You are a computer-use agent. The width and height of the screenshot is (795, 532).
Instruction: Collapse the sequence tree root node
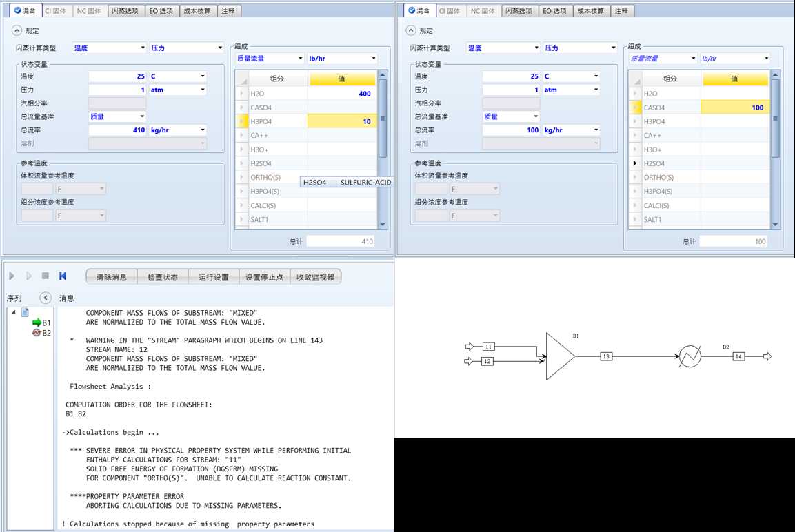[14, 312]
